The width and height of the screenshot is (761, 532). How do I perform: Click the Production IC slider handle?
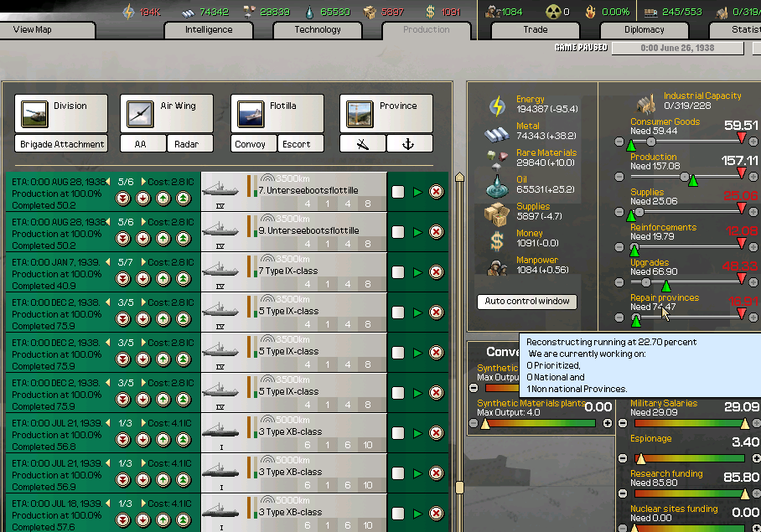686,177
